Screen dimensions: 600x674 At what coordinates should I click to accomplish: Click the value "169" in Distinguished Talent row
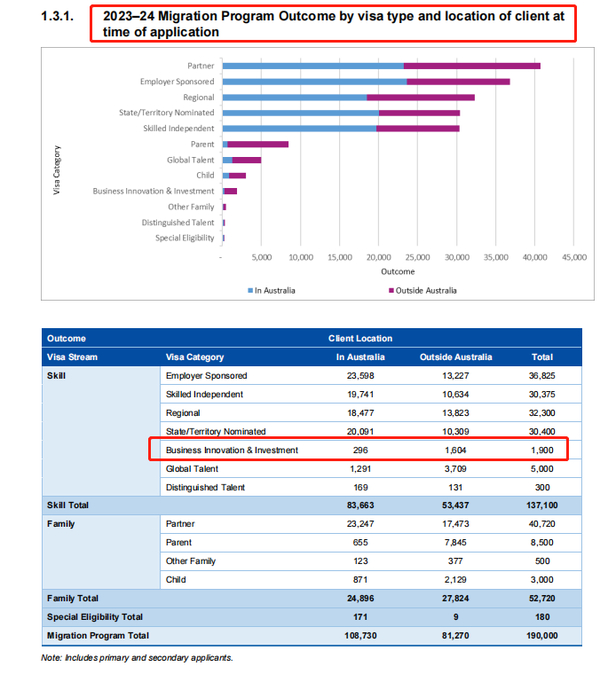coord(360,487)
